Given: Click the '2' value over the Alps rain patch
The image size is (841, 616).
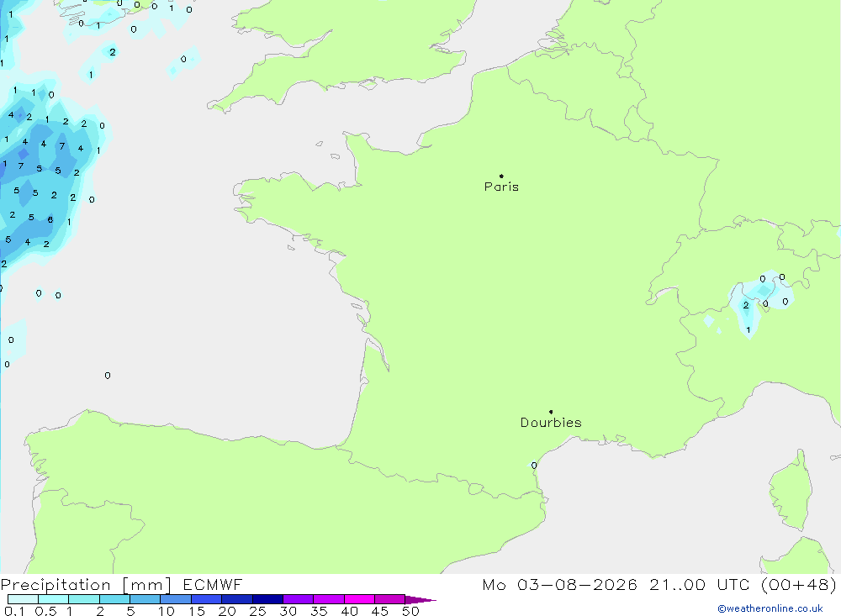Looking at the screenshot, I should click(745, 305).
